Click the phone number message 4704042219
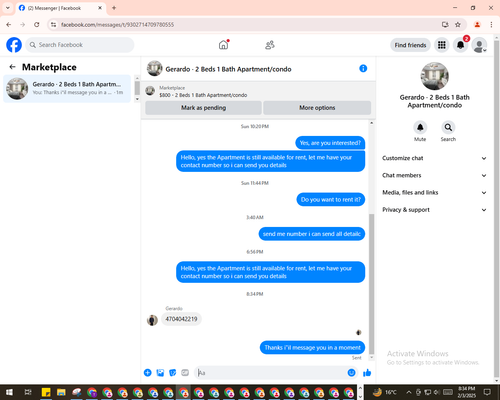The image size is (500, 400). (181, 319)
